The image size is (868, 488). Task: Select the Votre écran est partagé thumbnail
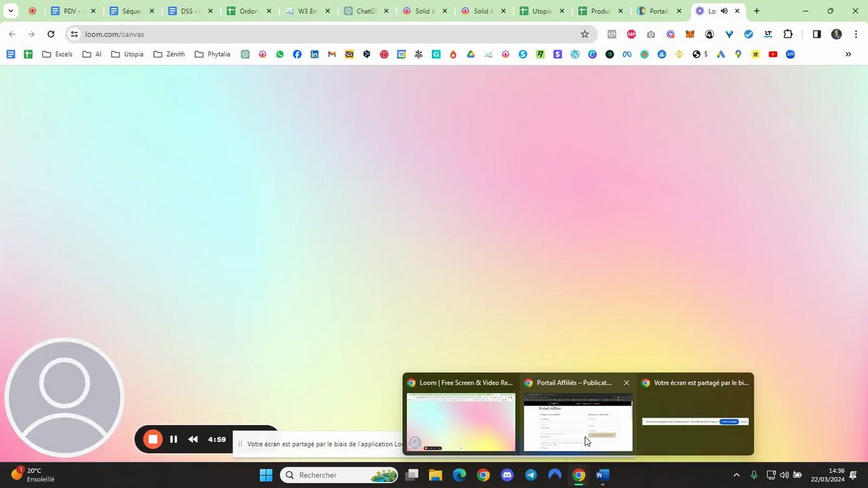click(x=695, y=422)
